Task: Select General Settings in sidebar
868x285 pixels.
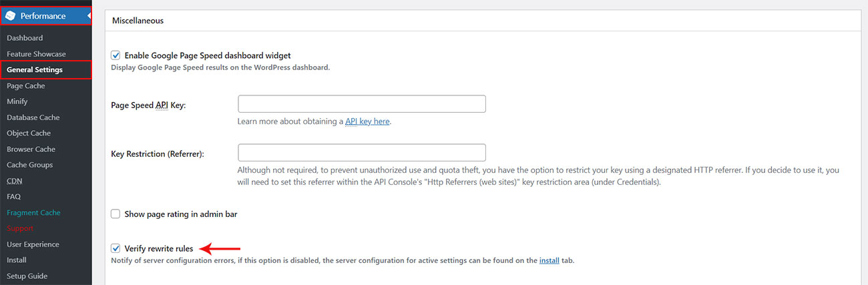Action: (x=35, y=69)
